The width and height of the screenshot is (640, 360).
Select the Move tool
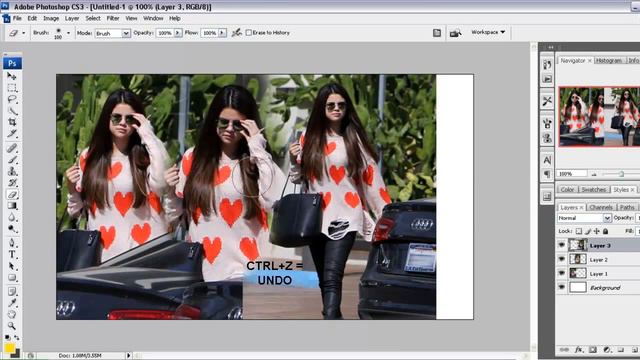pyautogui.click(x=12, y=76)
